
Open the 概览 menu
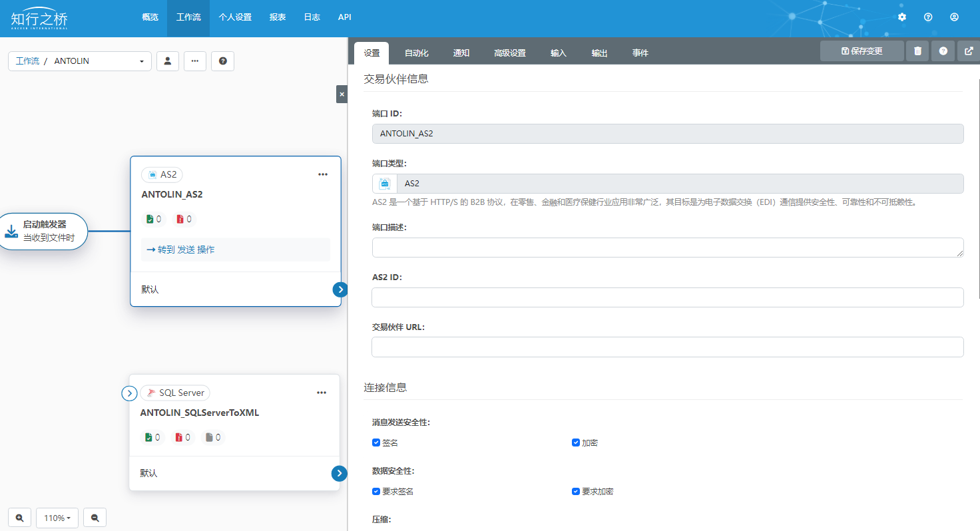(150, 17)
